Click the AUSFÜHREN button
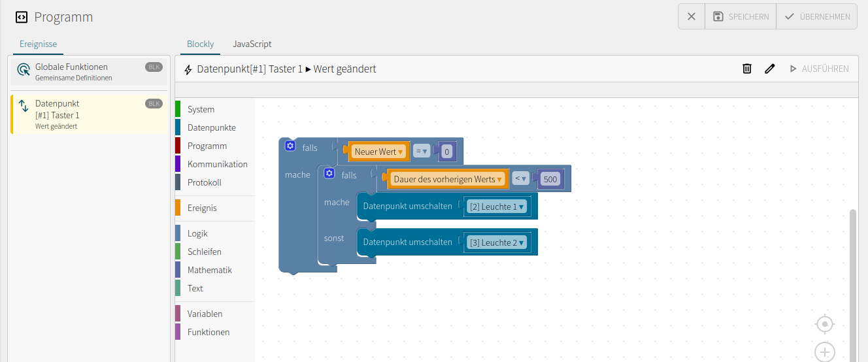This screenshot has height=362, width=868. coord(819,69)
